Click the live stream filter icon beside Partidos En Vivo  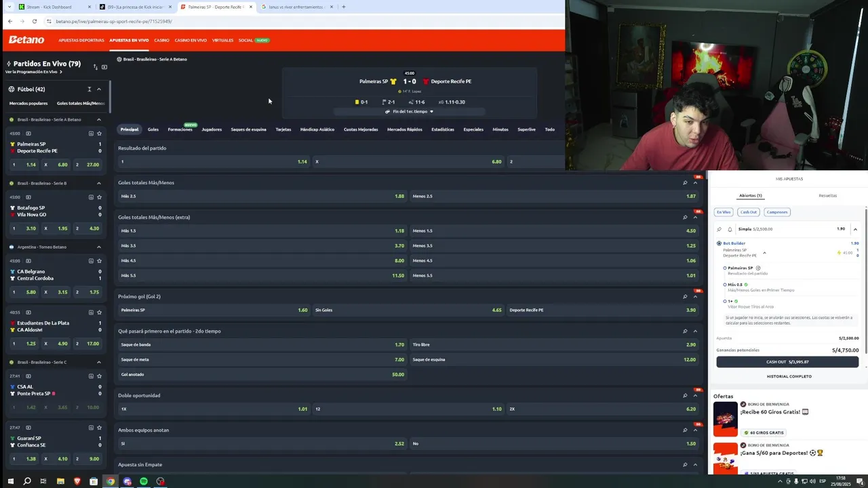[104, 67]
